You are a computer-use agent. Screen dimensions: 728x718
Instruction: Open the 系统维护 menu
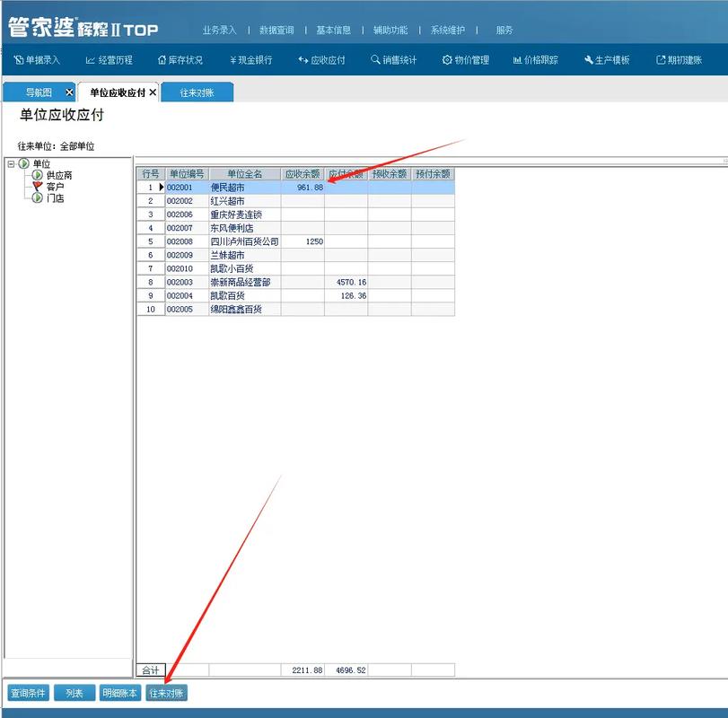[x=448, y=31]
